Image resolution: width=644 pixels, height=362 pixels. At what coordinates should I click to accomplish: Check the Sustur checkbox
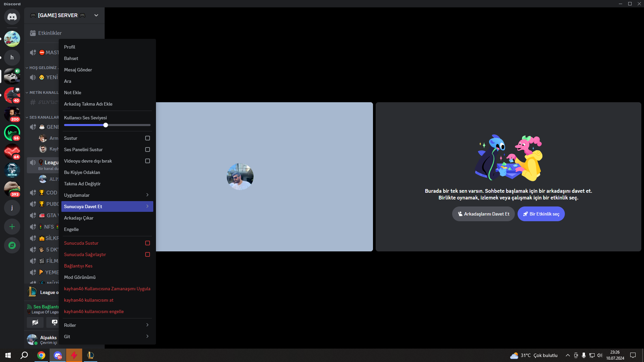tap(147, 138)
